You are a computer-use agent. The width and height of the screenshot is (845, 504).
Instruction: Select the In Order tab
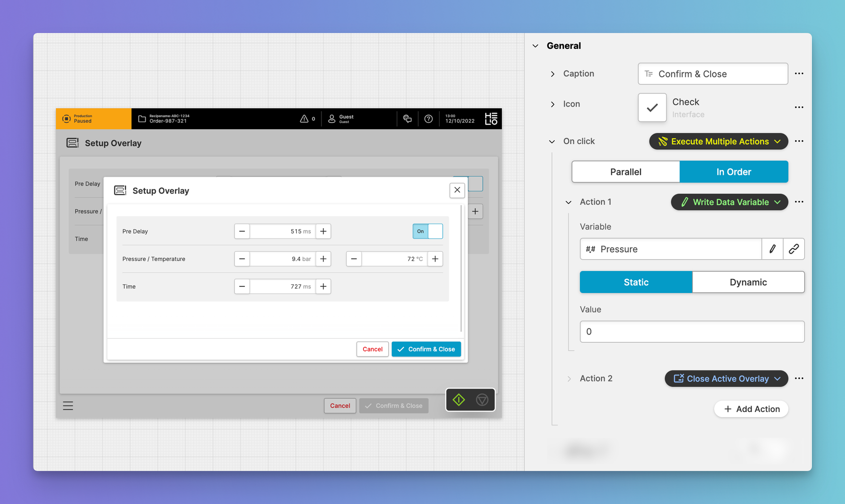[x=733, y=172]
